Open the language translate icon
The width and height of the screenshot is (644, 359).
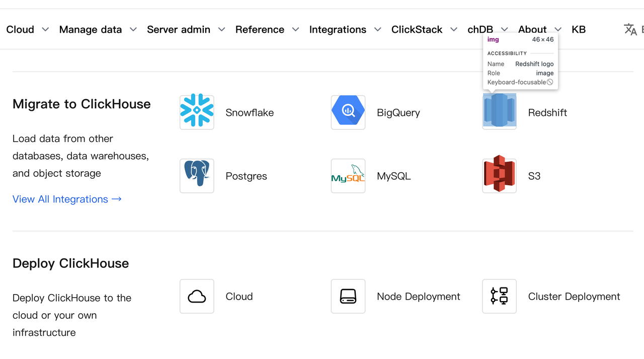630,29
